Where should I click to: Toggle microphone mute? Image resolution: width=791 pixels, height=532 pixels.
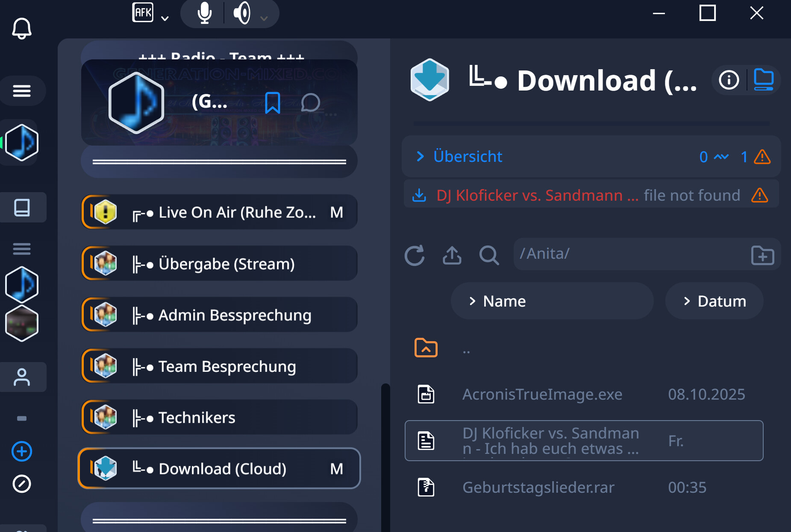[x=205, y=14]
